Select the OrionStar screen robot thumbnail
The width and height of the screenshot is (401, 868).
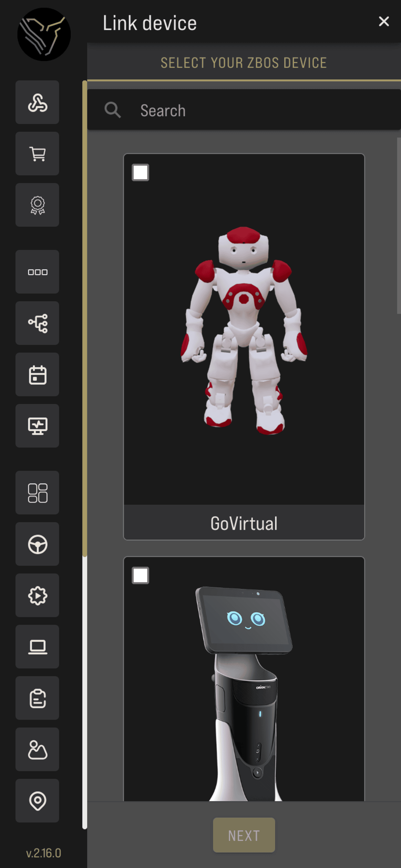click(x=244, y=693)
